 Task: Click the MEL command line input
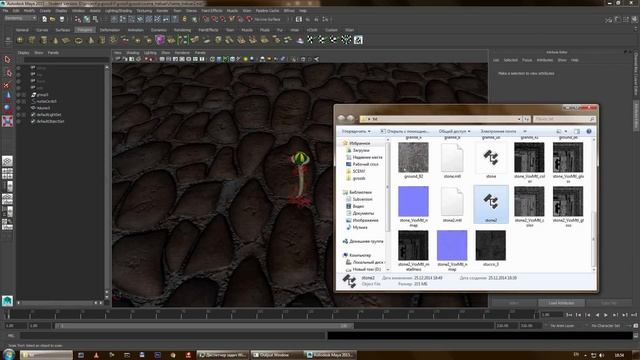pyautogui.click(x=173, y=336)
